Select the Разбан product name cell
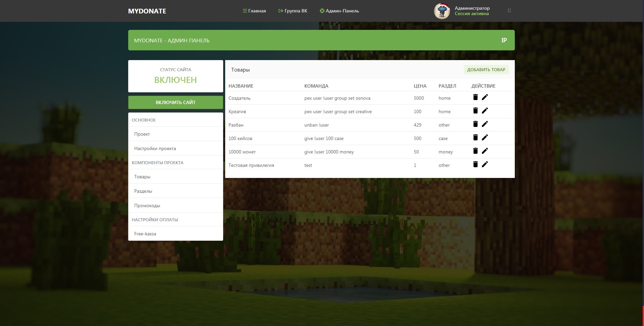Screen dimensions: 644x326 [236, 125]
